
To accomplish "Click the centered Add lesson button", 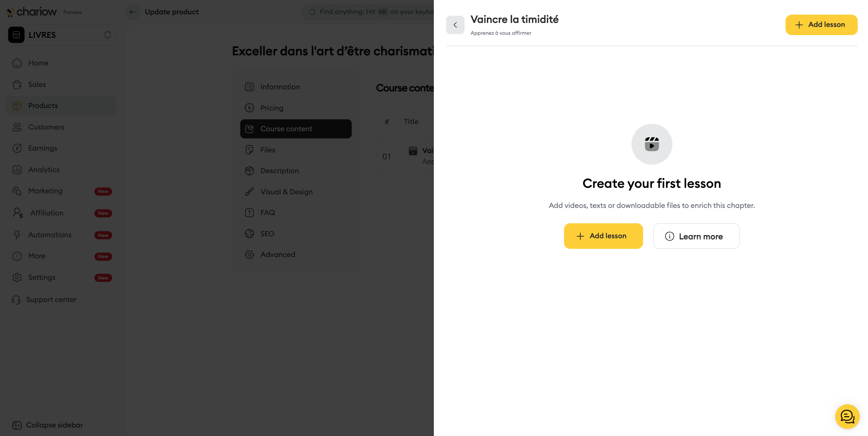I will pos(603,236).
